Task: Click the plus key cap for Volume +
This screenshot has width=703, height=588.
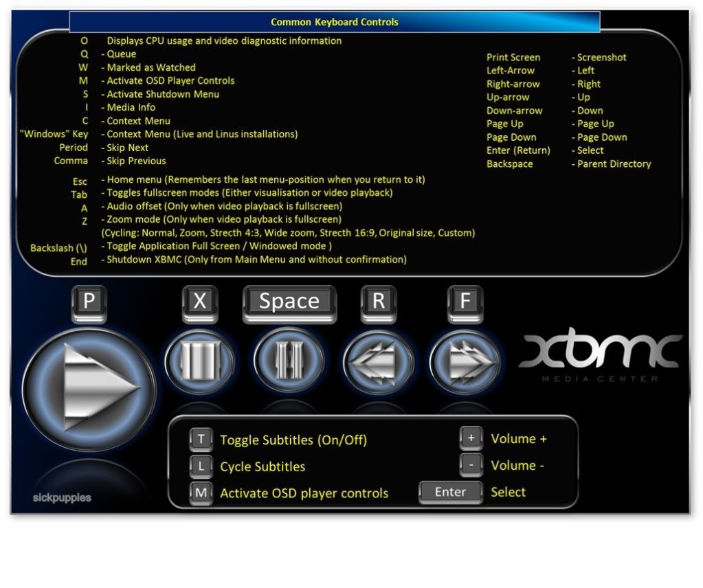Action: tap(471, 438)
